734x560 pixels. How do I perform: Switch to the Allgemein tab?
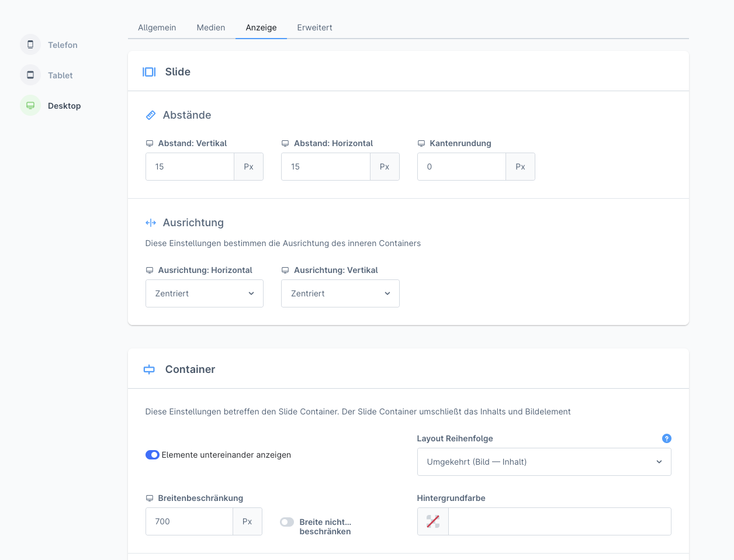coord(157,27)
